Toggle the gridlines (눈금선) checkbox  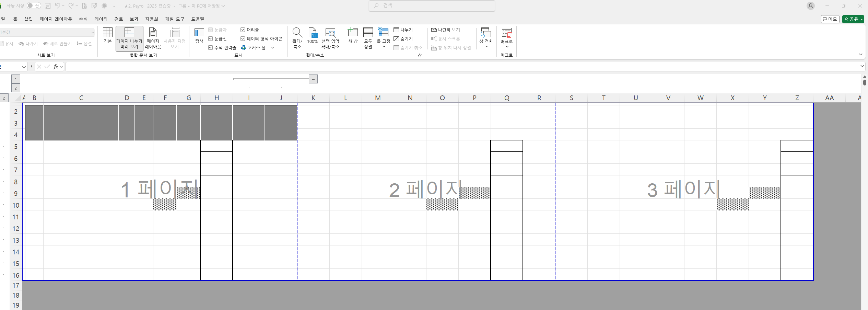(211, 39)
